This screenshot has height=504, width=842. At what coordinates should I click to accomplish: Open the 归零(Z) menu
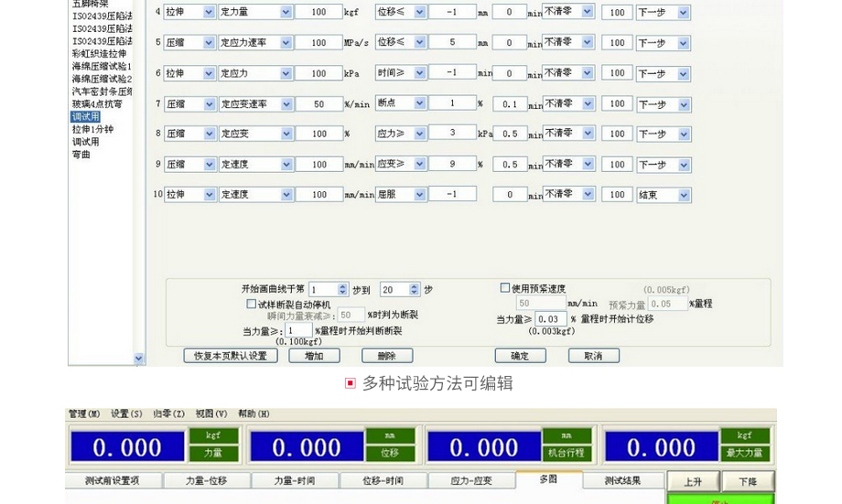point(168,414)
